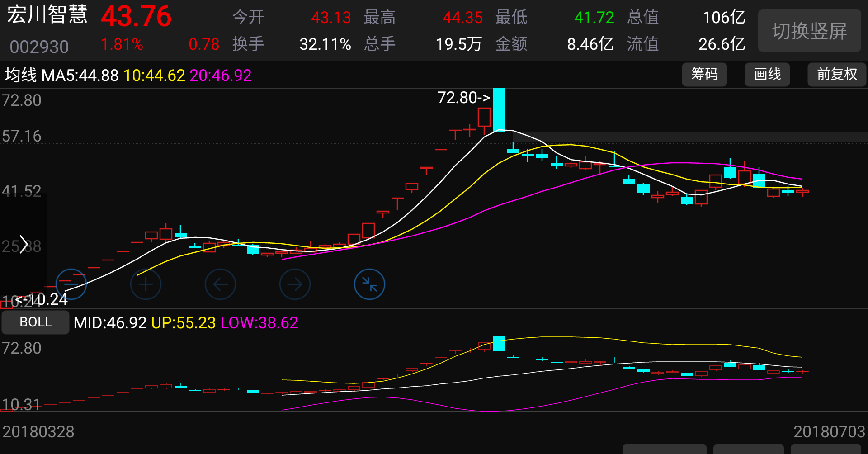The height and width of the screenshot is (454, 868).
Task: Click the circulating value 26.6亿
Action: (722, 44)
